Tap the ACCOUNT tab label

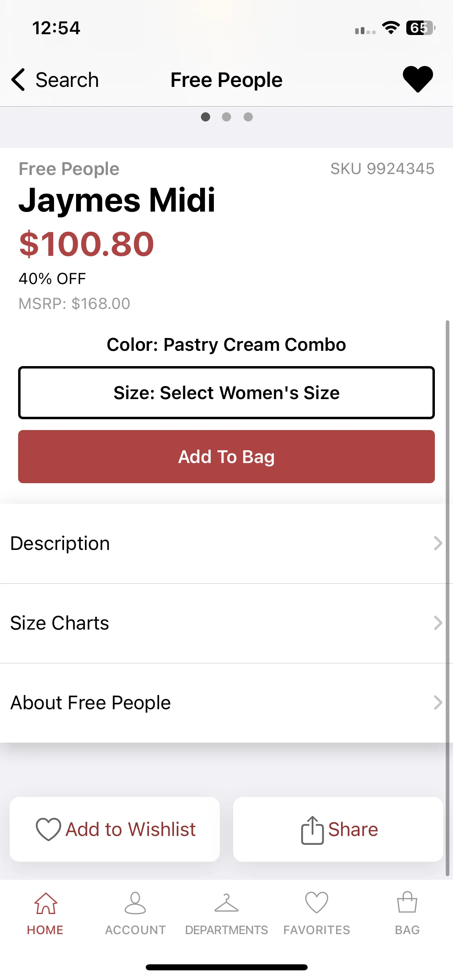click(135, 930)
